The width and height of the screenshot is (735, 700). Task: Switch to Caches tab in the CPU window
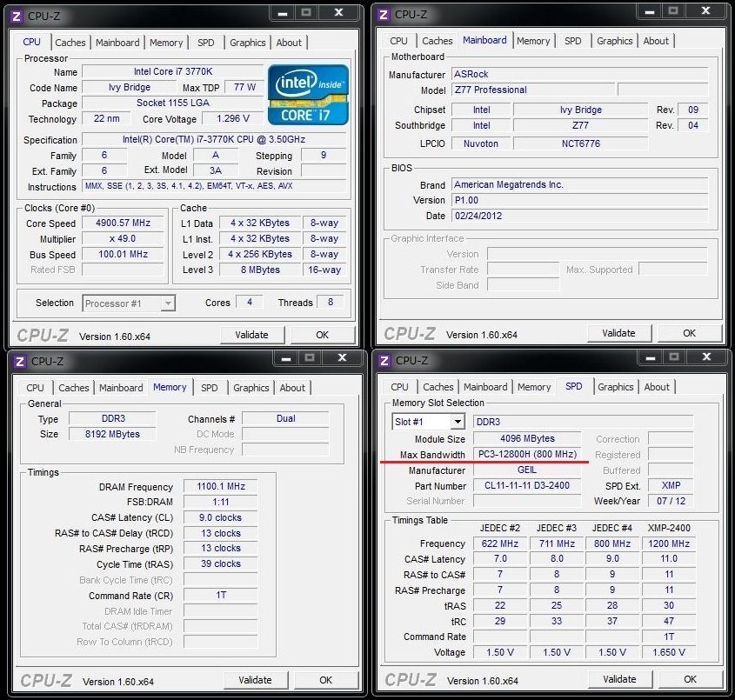pyautogui.click(x=70, y=43)
